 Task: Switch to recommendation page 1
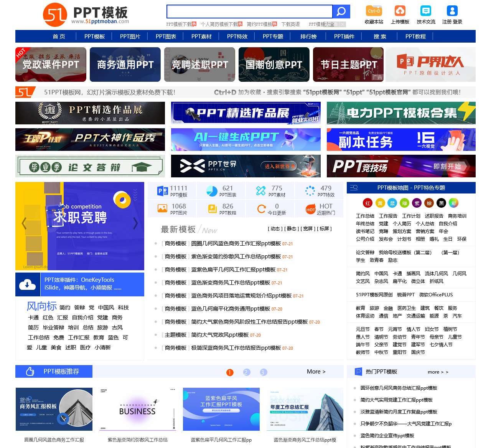click(230, 372)
